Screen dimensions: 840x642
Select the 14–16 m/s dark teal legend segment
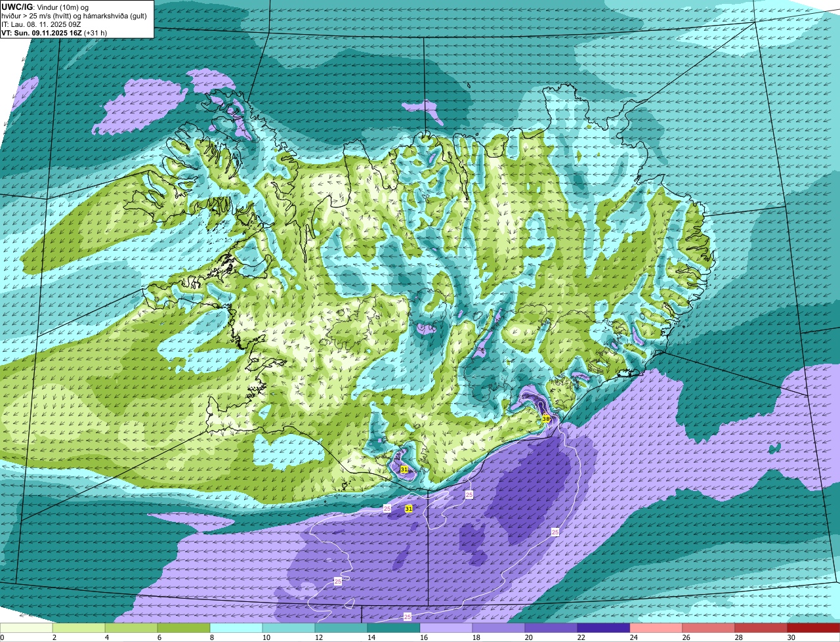(x=394, y=628)
